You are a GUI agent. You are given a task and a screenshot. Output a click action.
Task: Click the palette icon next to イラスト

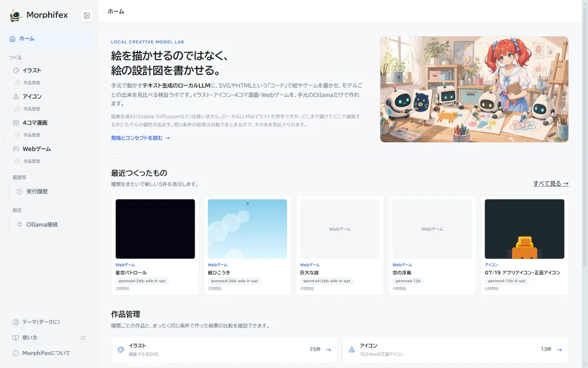pyautogui.click(x=16, y=70)
